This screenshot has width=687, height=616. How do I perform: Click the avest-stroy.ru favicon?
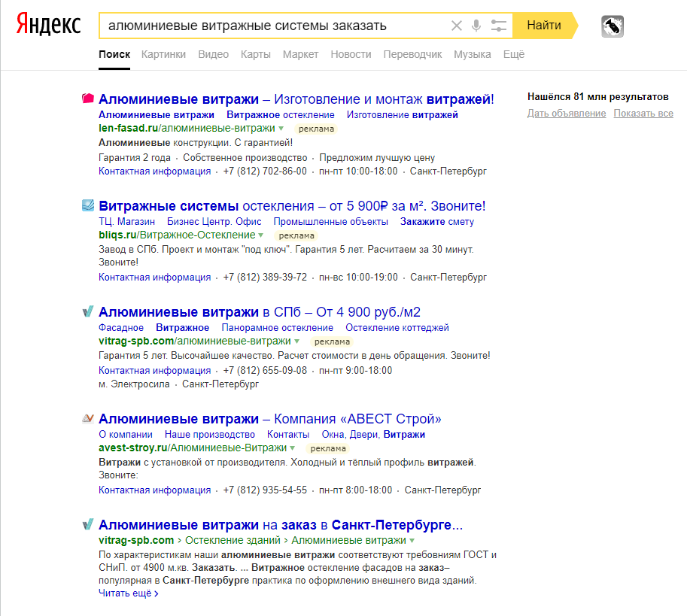click(88, 418)
